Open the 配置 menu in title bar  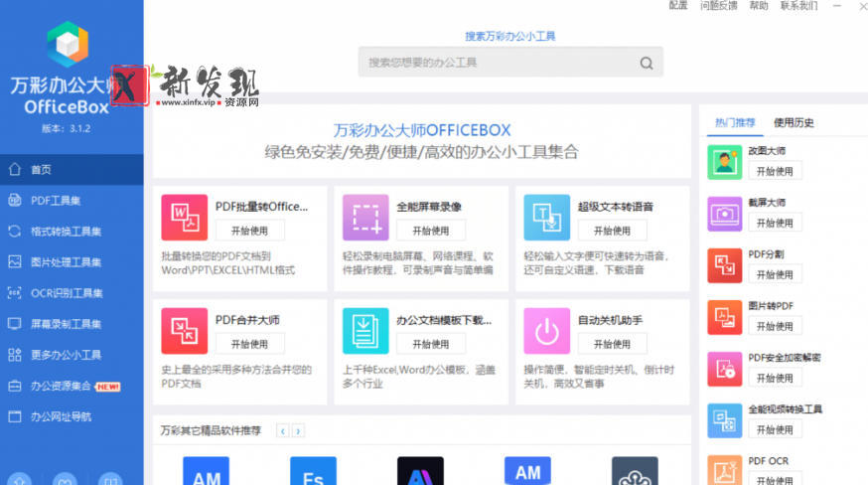(678, 6)
